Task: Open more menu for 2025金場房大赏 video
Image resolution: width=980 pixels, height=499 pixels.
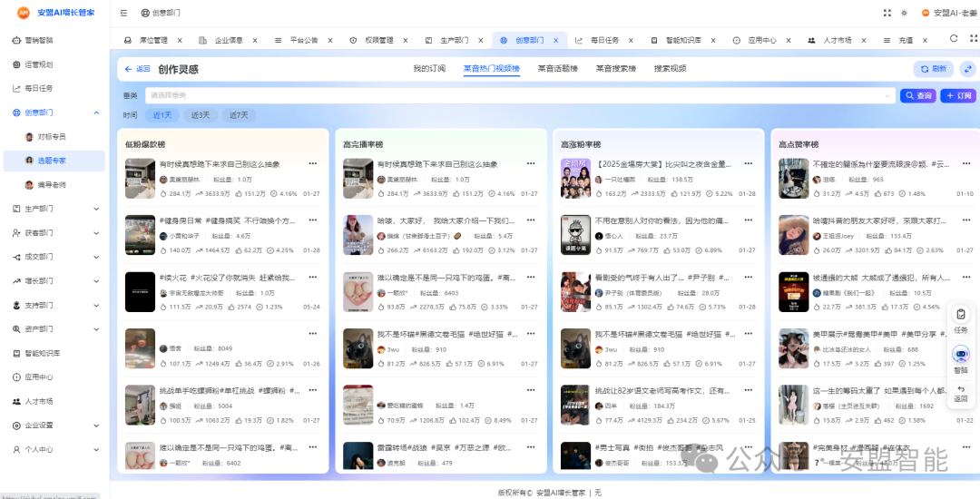Action: tap(749, 163)
